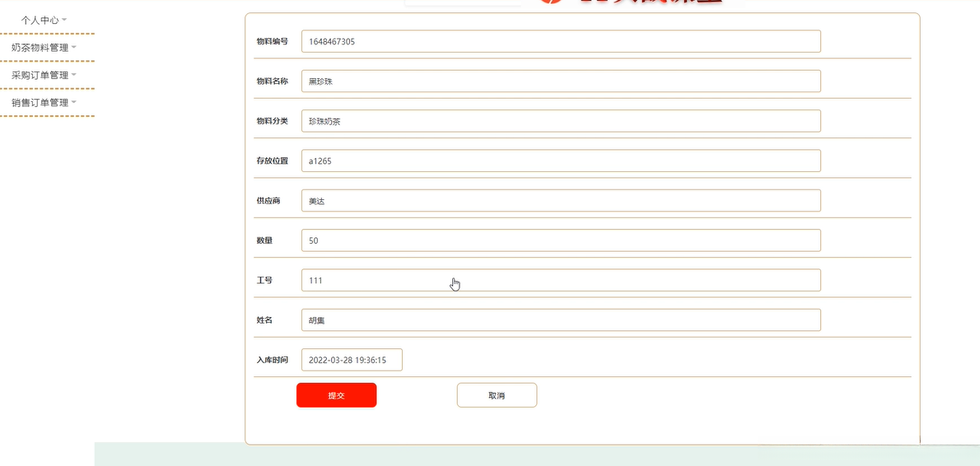Click the 存放位置 field label
The width and height of the screenshot is (980, 466).
[272, 161]
